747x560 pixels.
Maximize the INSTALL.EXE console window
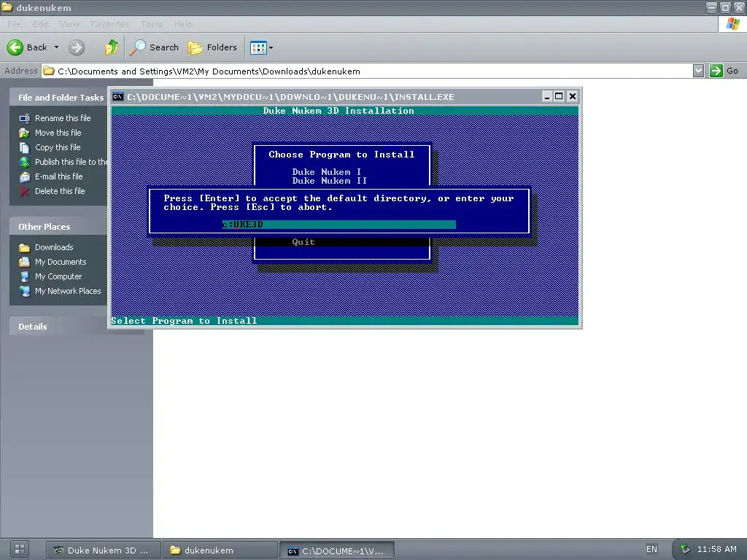pyautogui.click(x=559, y=96)
